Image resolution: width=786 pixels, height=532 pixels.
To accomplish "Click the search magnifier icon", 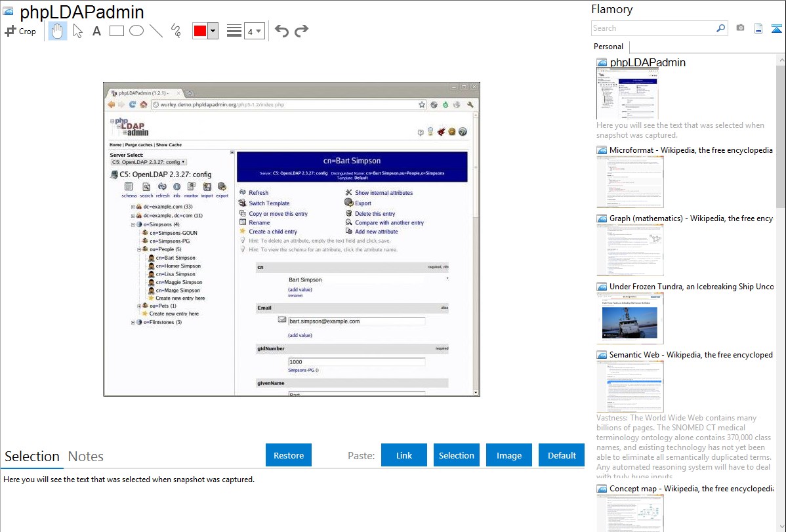I will pos(721,28).
